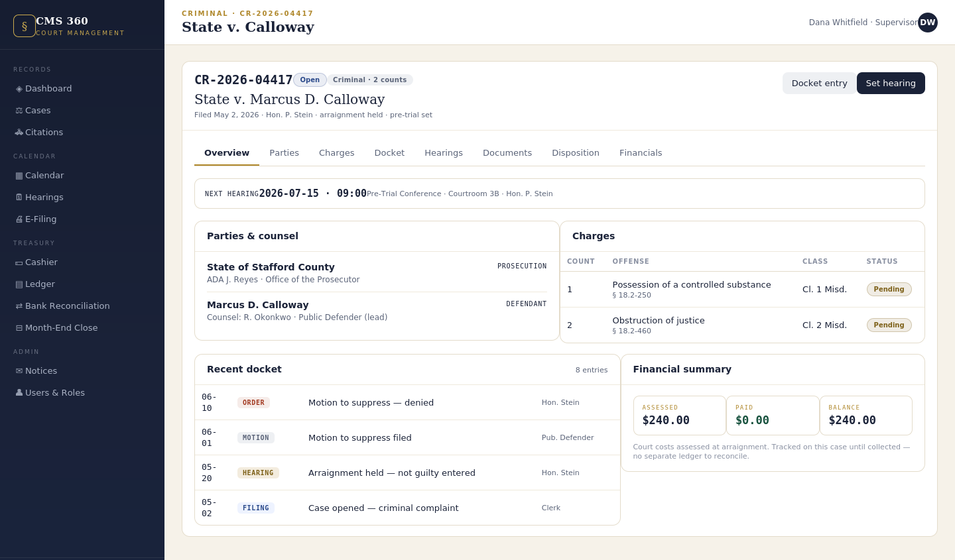The image size is (955, 560).
Task: Click the FILING tag in recent docket
Action: point(256,508)
